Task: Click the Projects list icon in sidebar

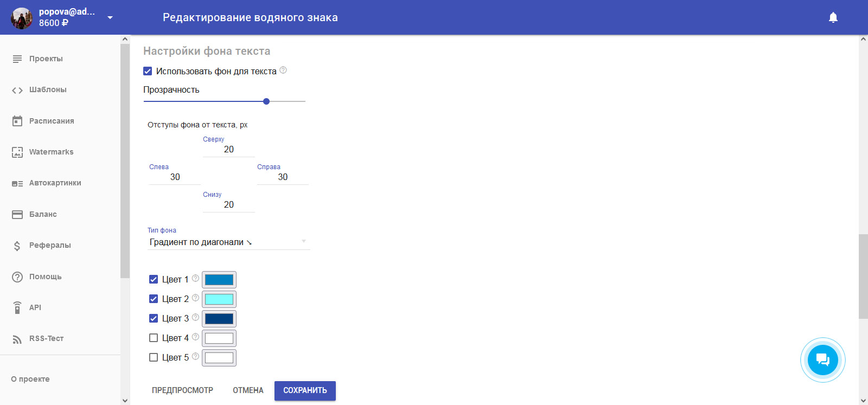Action: [17, 59]
